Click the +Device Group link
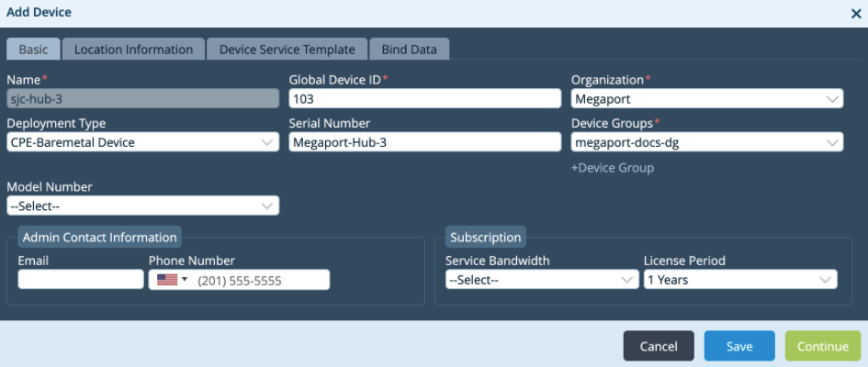Screen dimensions: 868x367 pos(612,168)
